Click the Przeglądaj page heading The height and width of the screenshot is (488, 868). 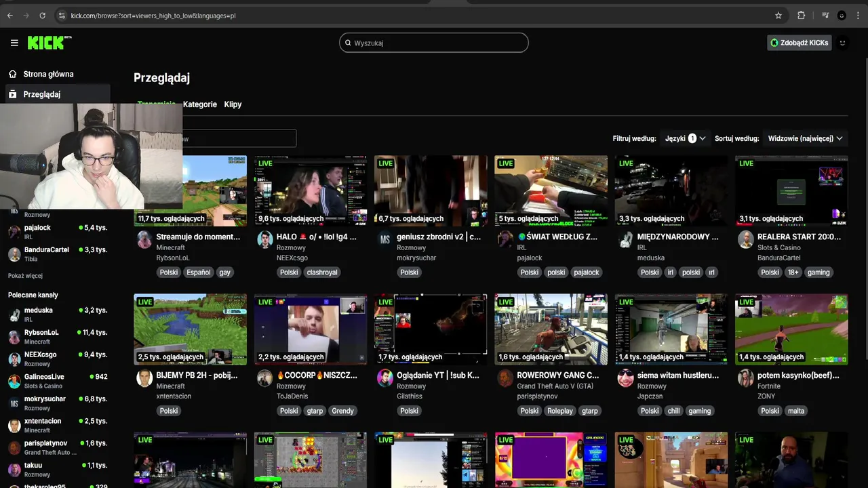(x=161, y=78)
